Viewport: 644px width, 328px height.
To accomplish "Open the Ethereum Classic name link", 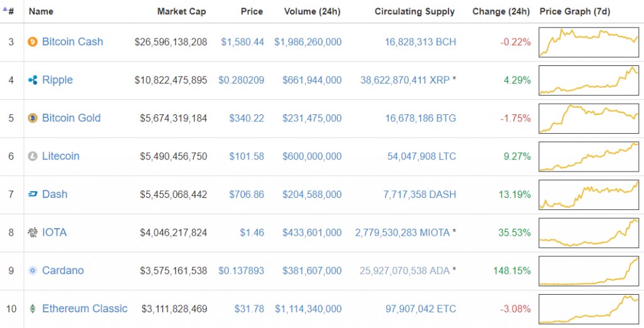I will tap(84, 309).
